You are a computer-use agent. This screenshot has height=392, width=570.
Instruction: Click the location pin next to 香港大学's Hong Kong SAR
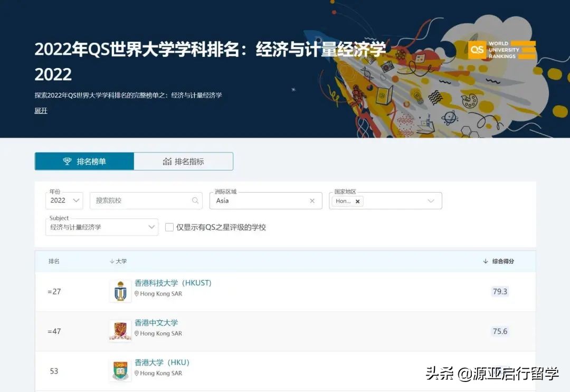pos(138,374)
